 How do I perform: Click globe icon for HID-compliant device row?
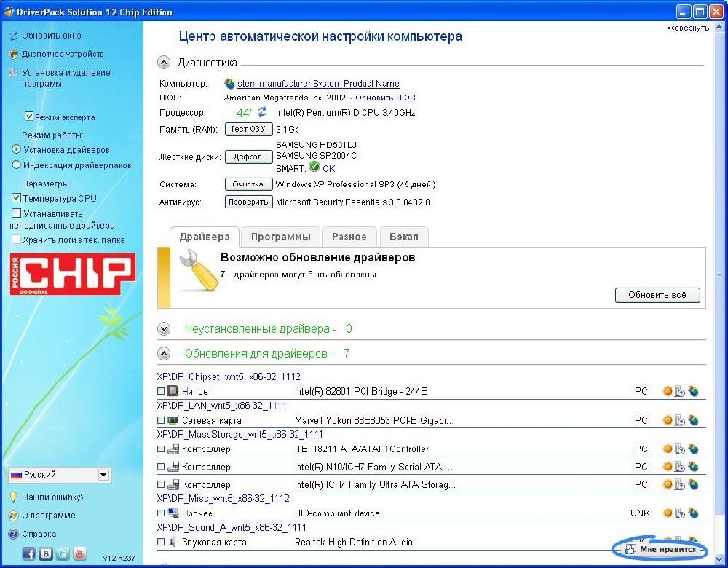coord(693,513)
